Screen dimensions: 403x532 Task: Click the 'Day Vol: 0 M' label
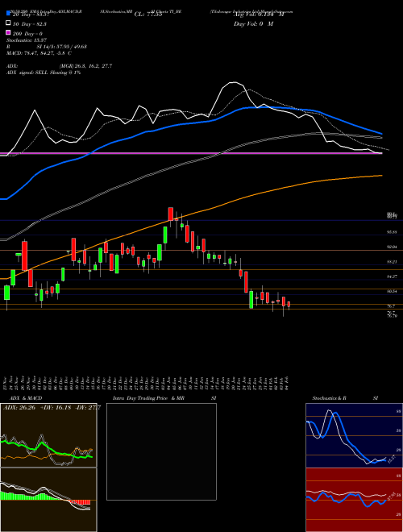[x=253, y=23]
